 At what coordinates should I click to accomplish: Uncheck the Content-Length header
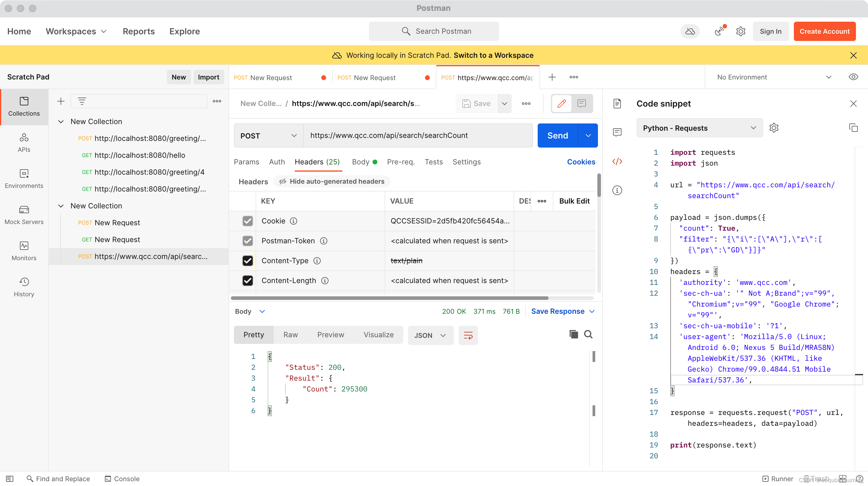(x=248, y=280)
